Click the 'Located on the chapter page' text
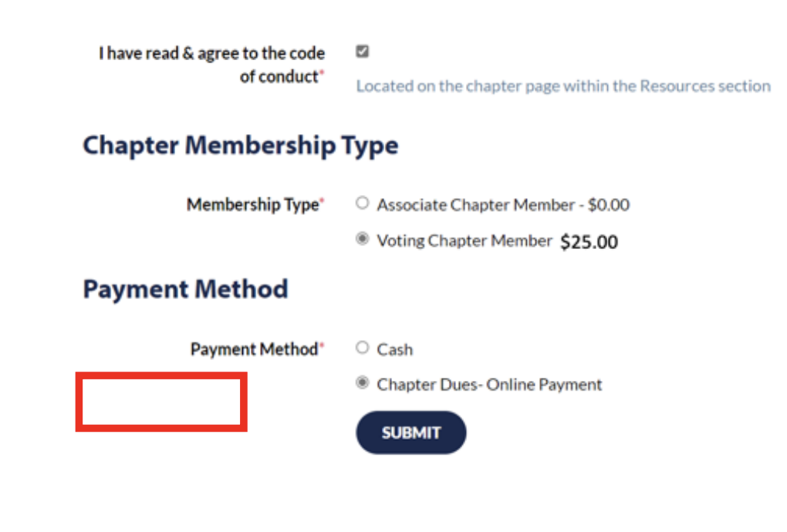787x532 pixels. pos(562,86)
